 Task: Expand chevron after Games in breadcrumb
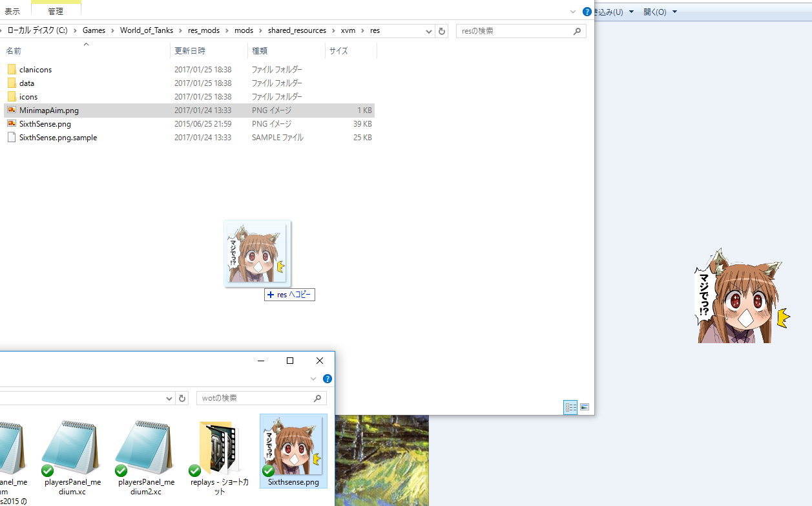112,30
